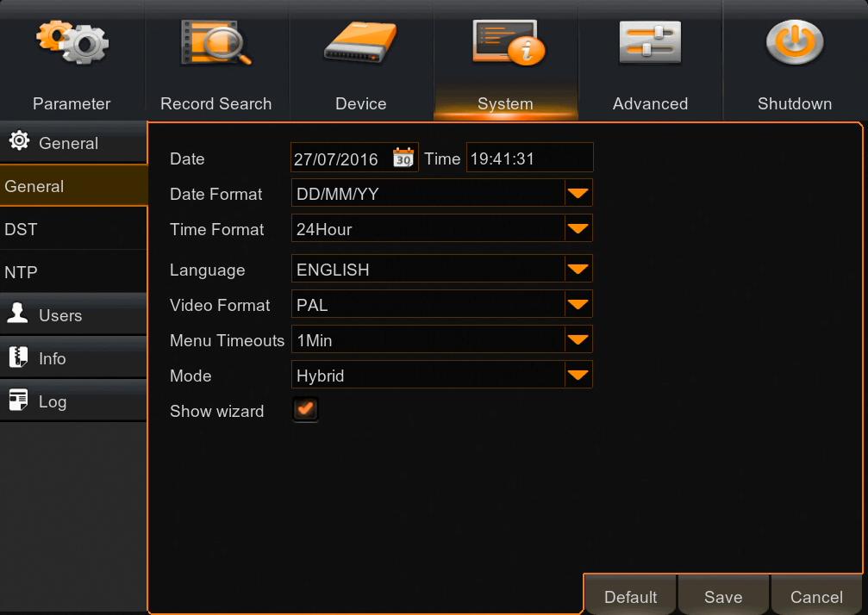Click the Save button
The width and height of the screenshot is (868, 615).
[x=723, y=596]
